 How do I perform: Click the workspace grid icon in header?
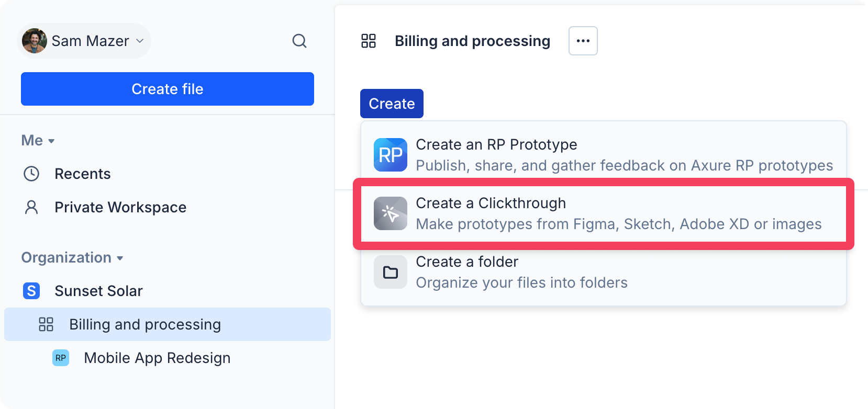coord(369,41)
